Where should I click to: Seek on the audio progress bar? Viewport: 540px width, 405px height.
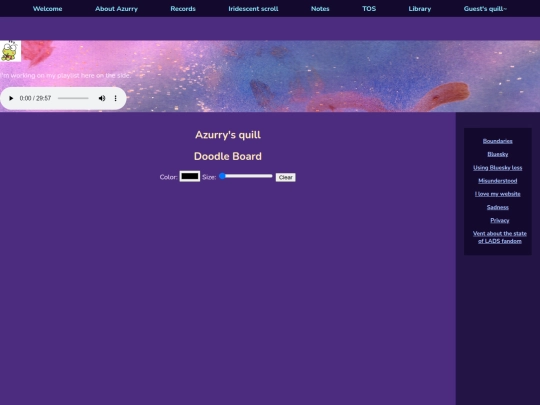click(73, 98)
